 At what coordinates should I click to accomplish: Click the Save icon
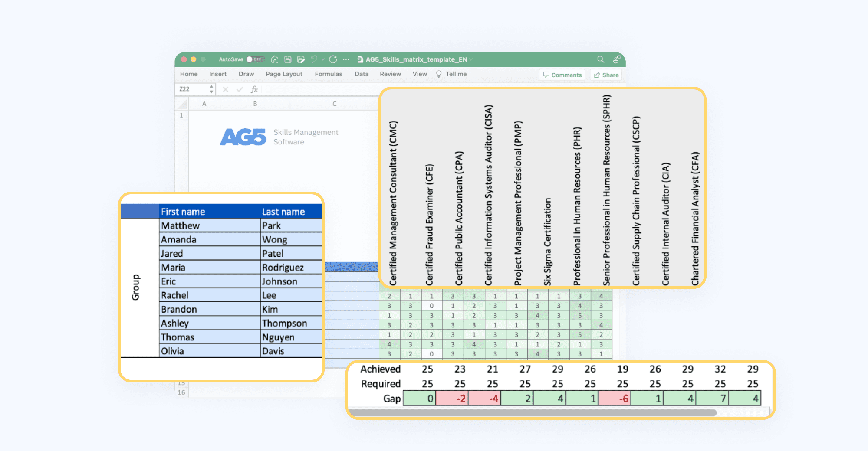click(x=288, y=59)
